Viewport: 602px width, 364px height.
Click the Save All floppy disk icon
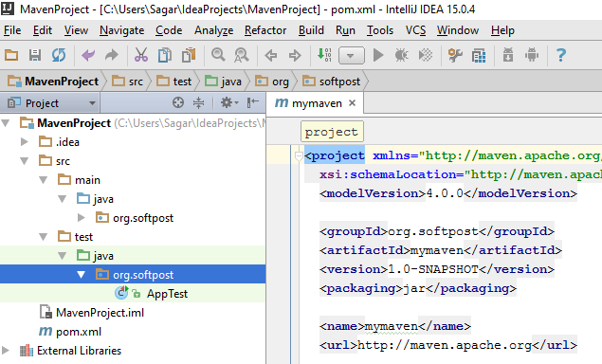click(35, 55)
